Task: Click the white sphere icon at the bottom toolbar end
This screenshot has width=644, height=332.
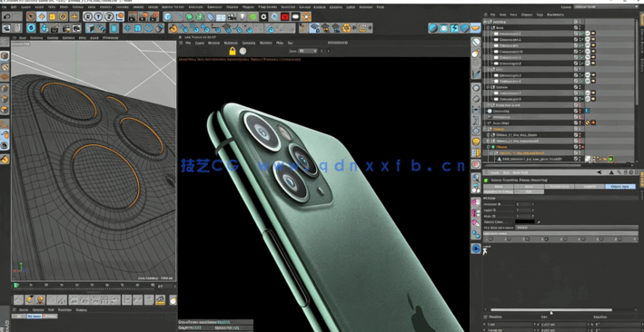Action: coord(173,300)
